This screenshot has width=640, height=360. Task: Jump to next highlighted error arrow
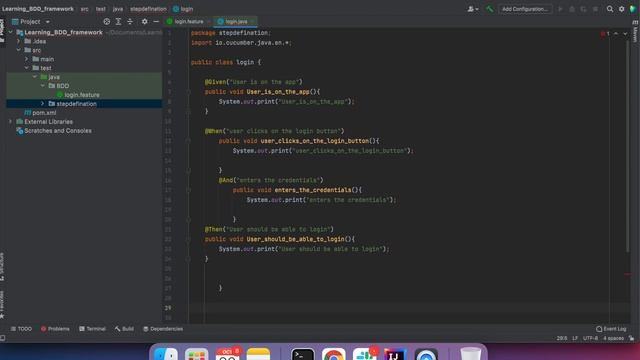(625, 34)
